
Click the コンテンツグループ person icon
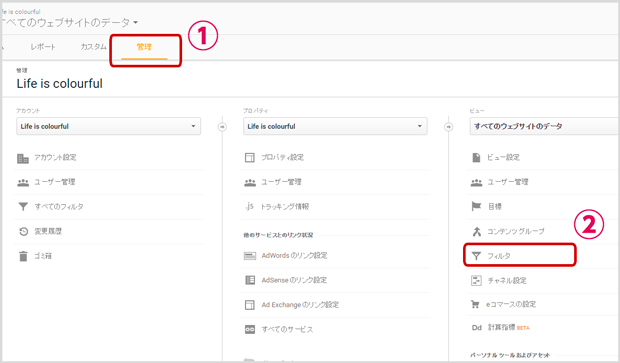[x=476, y=231]
